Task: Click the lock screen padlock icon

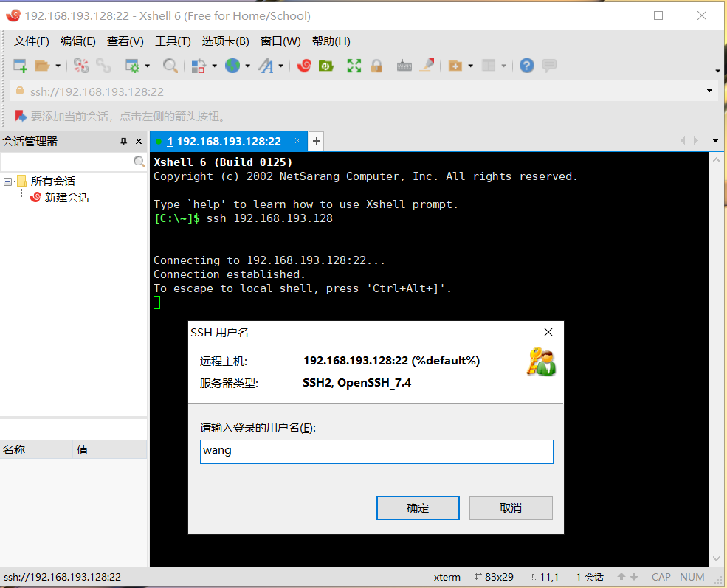Action: (x=376, y=66)
